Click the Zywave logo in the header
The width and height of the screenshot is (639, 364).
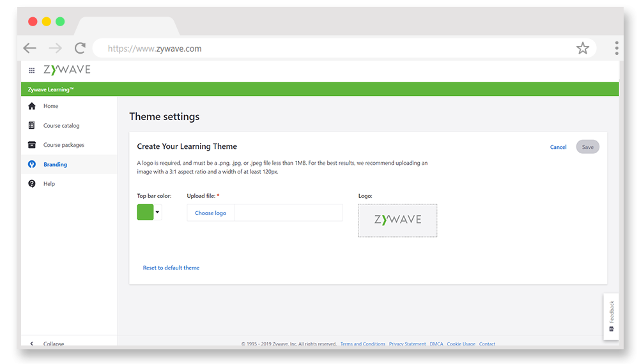pos(67,70)
